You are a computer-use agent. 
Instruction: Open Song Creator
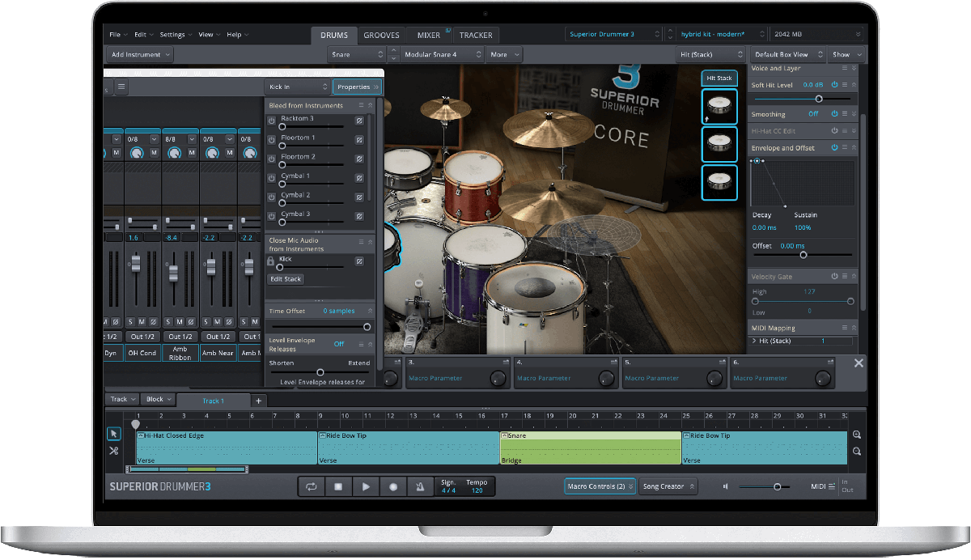[x=668, y=487]
